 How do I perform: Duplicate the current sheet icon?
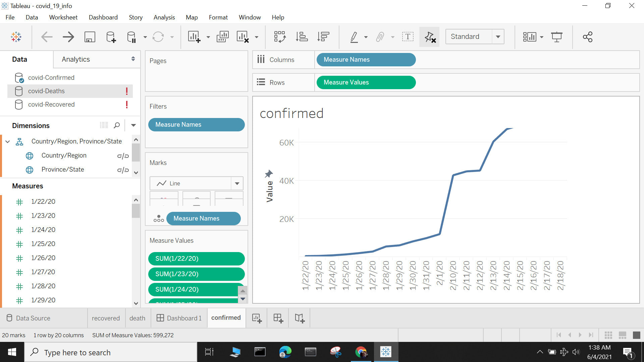[x=222, y=37]
